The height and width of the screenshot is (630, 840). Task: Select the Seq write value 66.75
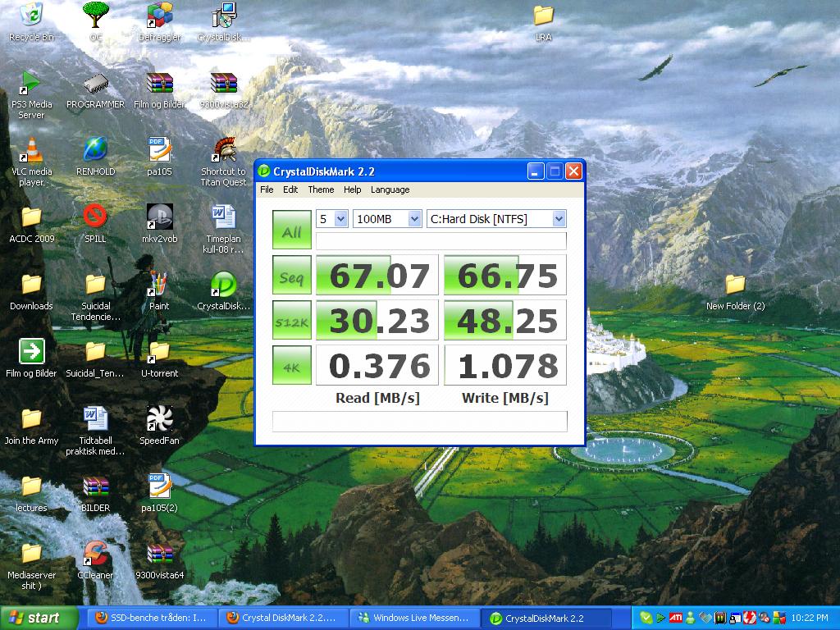point(505,276)
